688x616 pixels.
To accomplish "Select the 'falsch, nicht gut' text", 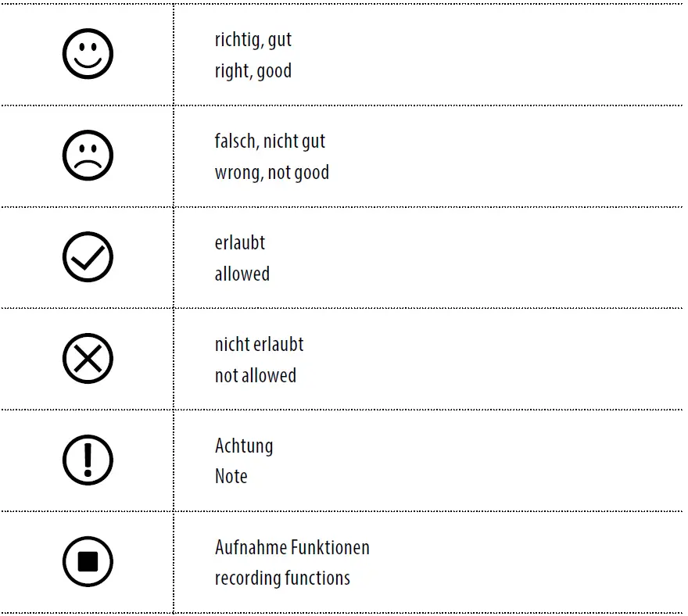I will (x=270, y=141).
